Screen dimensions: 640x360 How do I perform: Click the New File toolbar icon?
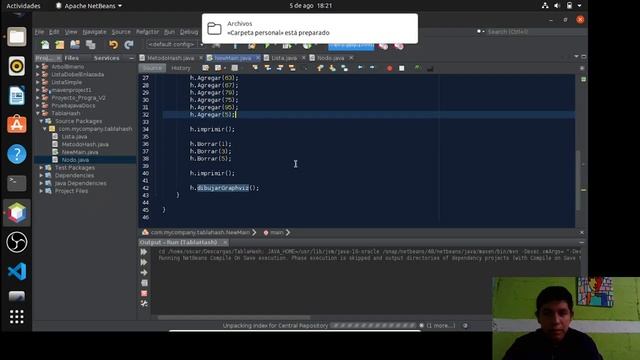(x=45, y=44)
